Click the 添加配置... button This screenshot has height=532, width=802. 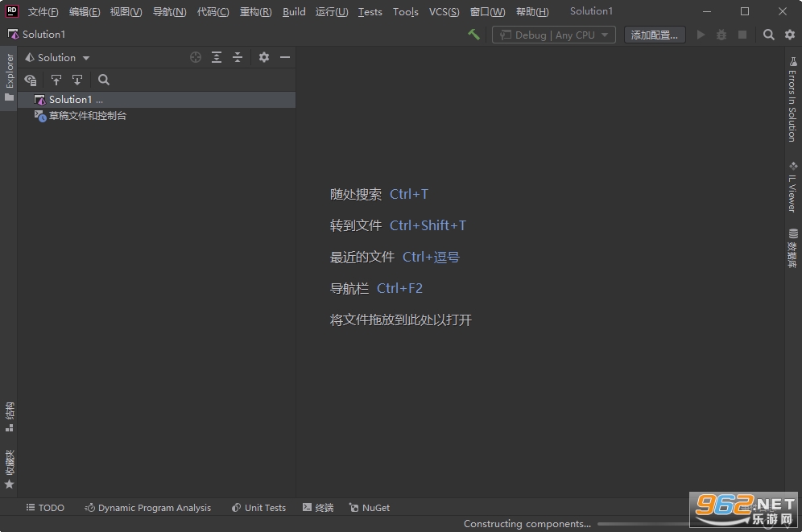pyautogui.click(x=655, y=35)
